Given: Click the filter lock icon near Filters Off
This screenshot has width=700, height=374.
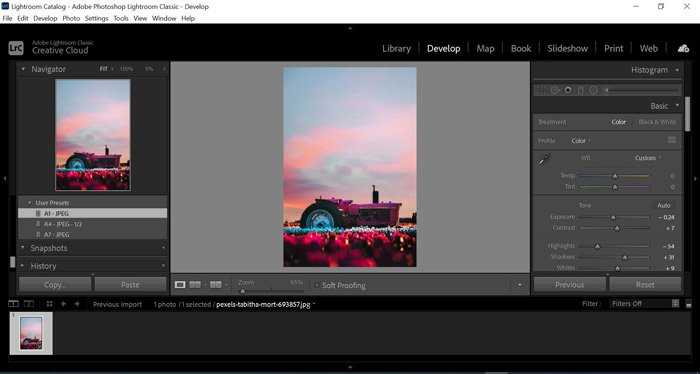Looking at the screenshot, I should pos(675,303).
